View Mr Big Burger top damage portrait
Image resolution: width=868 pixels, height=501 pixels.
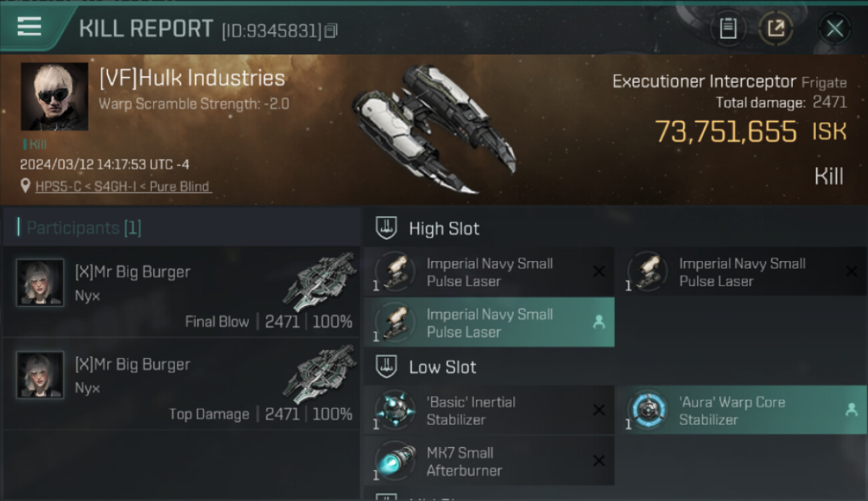[40, 375]
